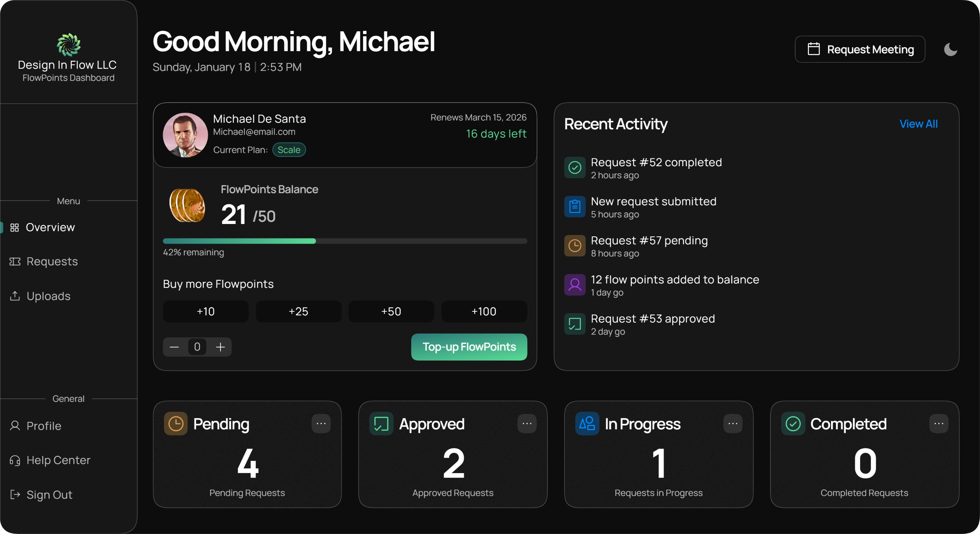
Task: Click the New request submitted clipboard icon
Action: pos(574,207)
